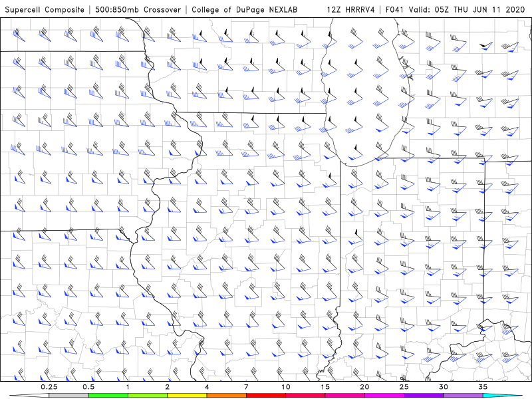Click the legend value "1"
Image resolution: width=532 pixels, height=399 pixels.
click(128, 387)
